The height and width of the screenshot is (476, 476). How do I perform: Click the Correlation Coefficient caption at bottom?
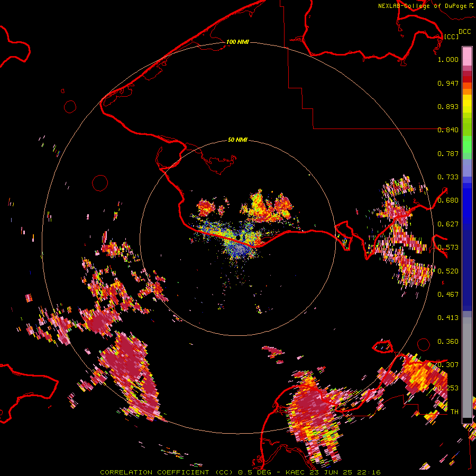point(240,472)
